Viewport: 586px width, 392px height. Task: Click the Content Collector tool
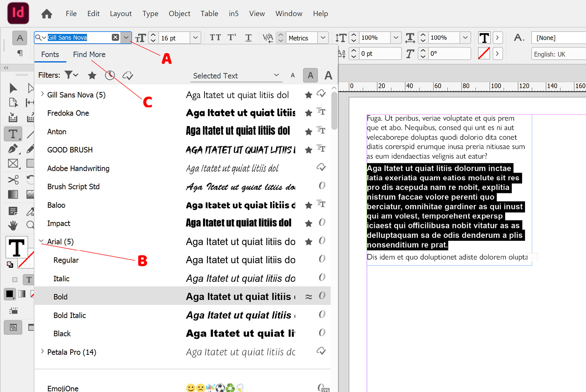tap(13, 118)
